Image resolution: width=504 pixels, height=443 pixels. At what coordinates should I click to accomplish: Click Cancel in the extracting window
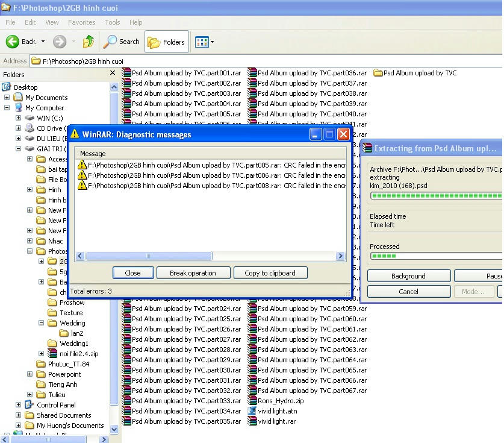(408, 292)
